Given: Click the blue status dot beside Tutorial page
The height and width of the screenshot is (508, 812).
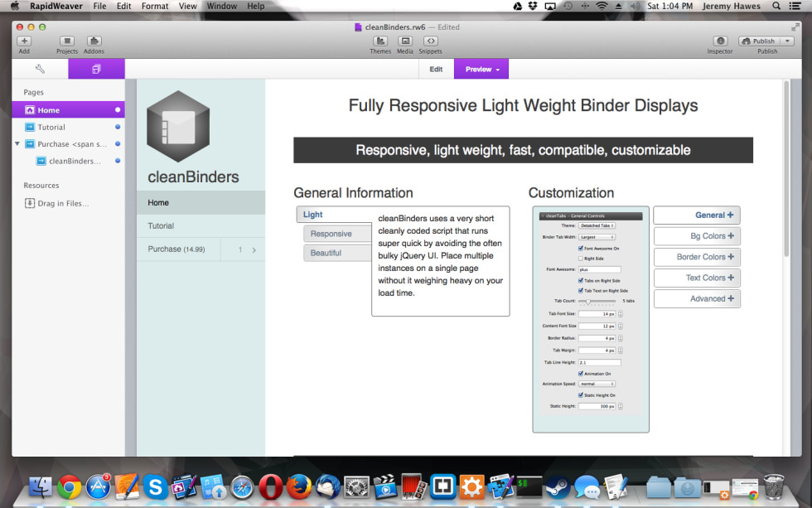Looking at the screenshot, I should point(118,127).
